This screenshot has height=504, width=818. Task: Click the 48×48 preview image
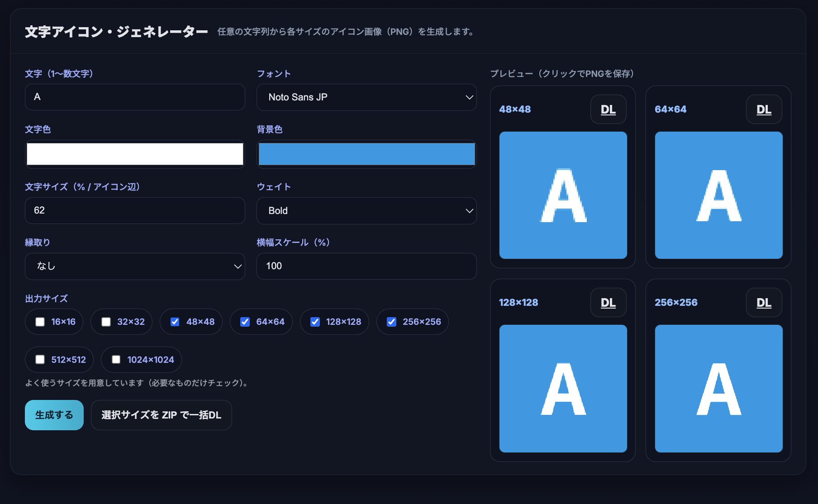click(563, 195)
